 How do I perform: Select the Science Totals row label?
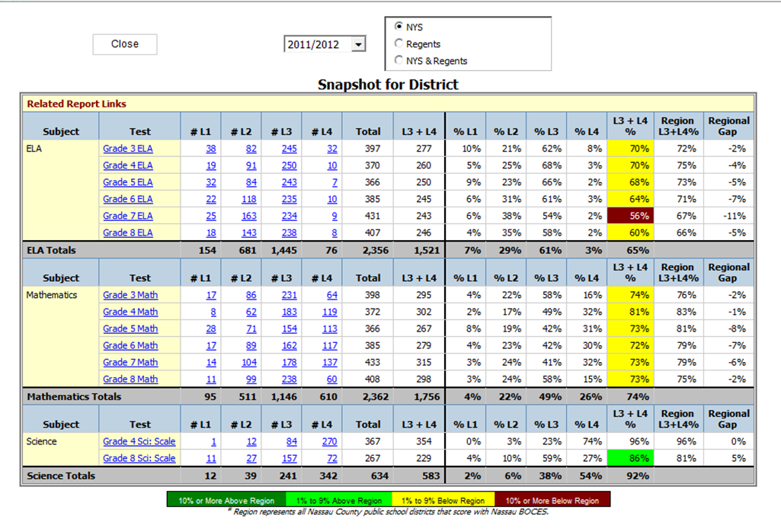[x=61, y=476]
